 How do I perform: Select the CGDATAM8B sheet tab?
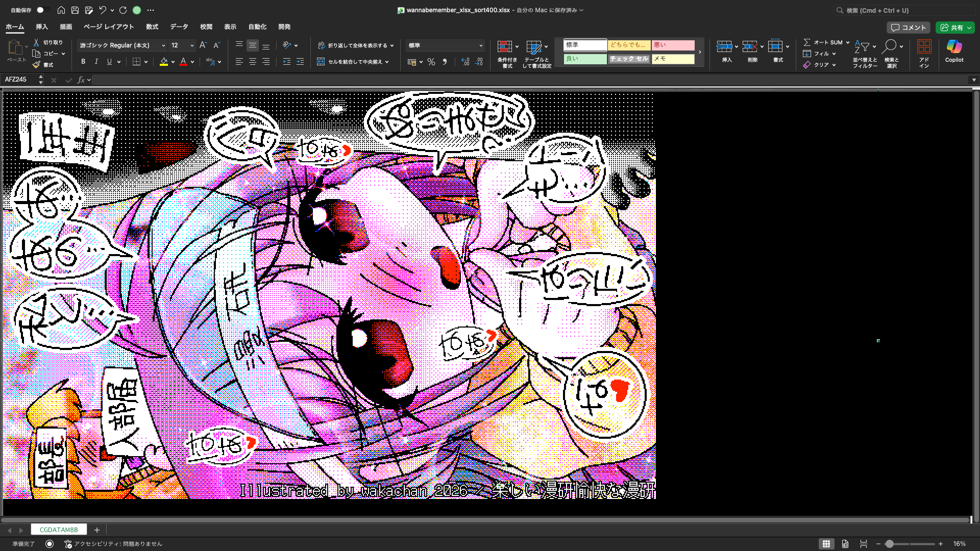pos(59,530)
